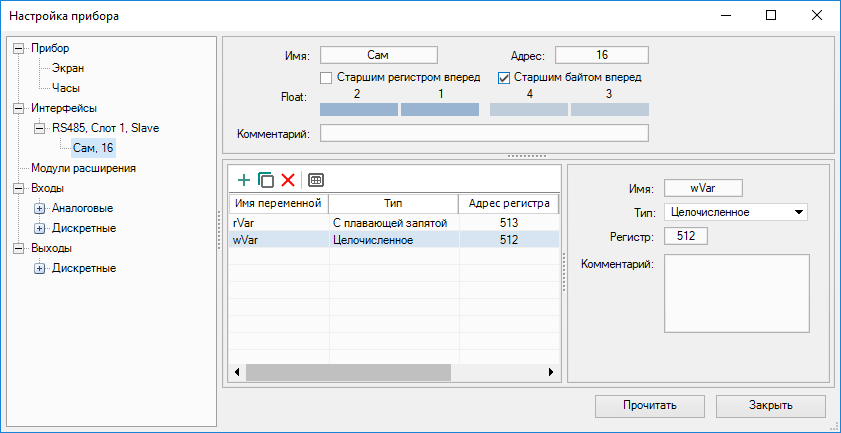Click the horizontal scrollbar right arrow in the table
The image size is (841, 433).
point(551,372)
